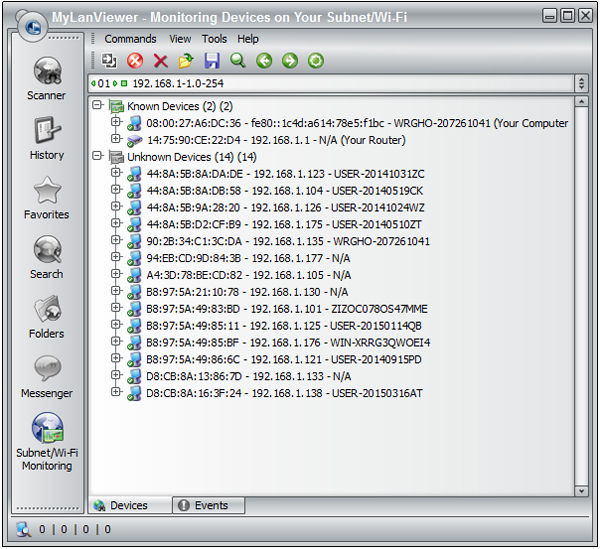The height and width of the screenshot is (549, 600).
Task: Switch to the Devices tab
Action: (x=130, y=505)
